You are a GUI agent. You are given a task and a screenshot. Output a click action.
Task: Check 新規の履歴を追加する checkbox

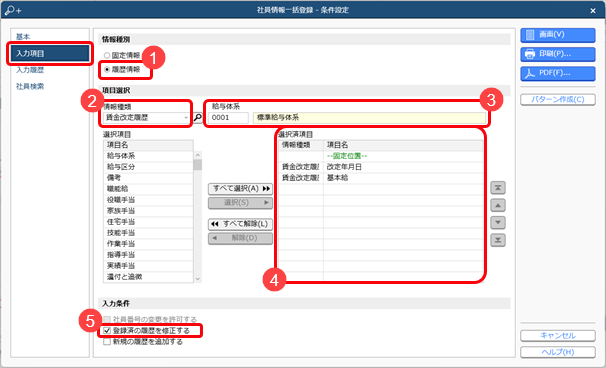107,342
